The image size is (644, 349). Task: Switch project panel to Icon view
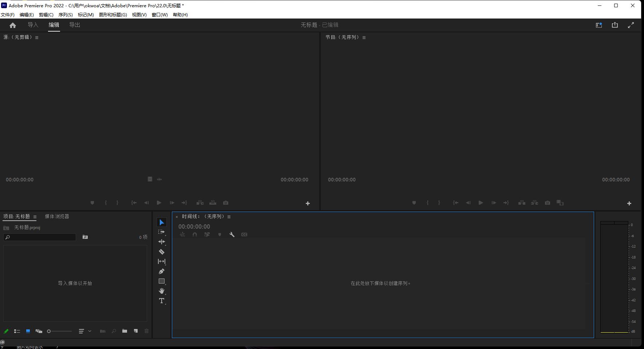point(28,331)
